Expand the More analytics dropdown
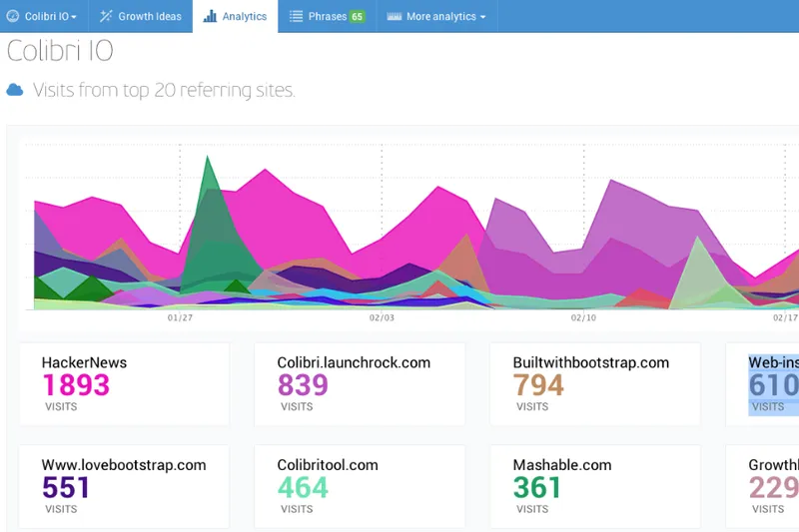Image resolution: width=799 pixels, height=532 pixels. pyautogui.click(x=436, y=16)
